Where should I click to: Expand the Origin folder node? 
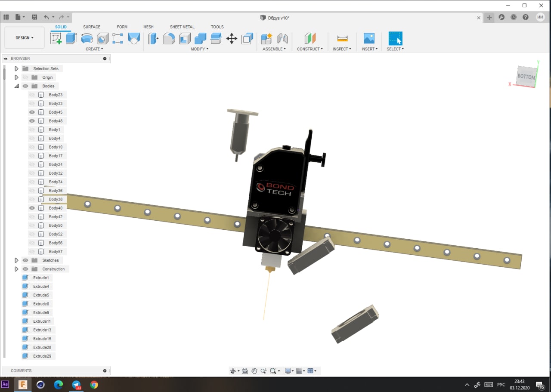coord(16,77)
